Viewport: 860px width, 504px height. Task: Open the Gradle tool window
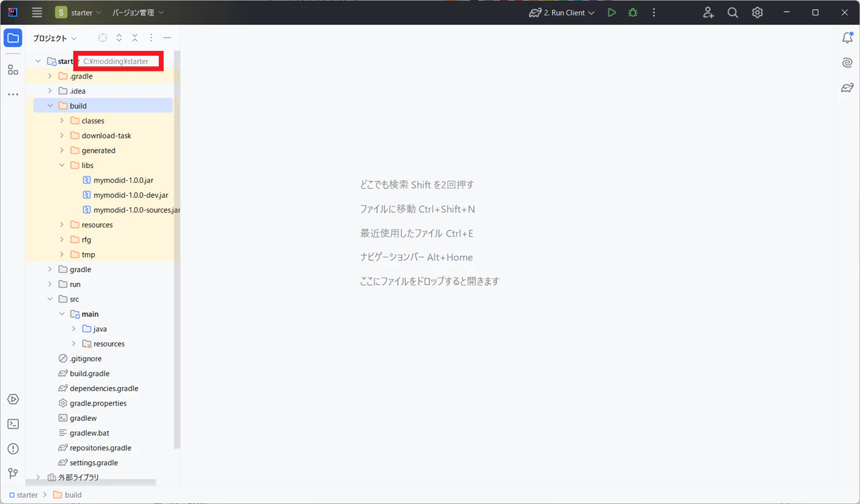point(847,87)
